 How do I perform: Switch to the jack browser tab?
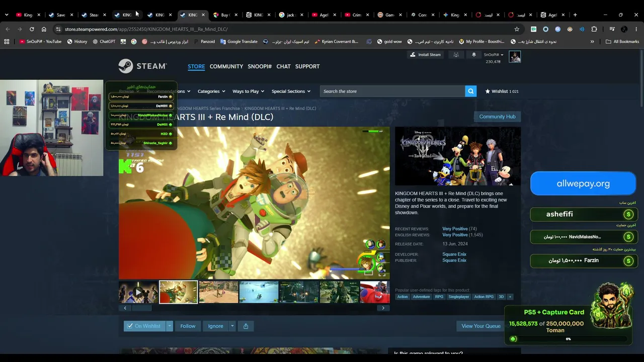pyautogui.click(x=290, y=15)
